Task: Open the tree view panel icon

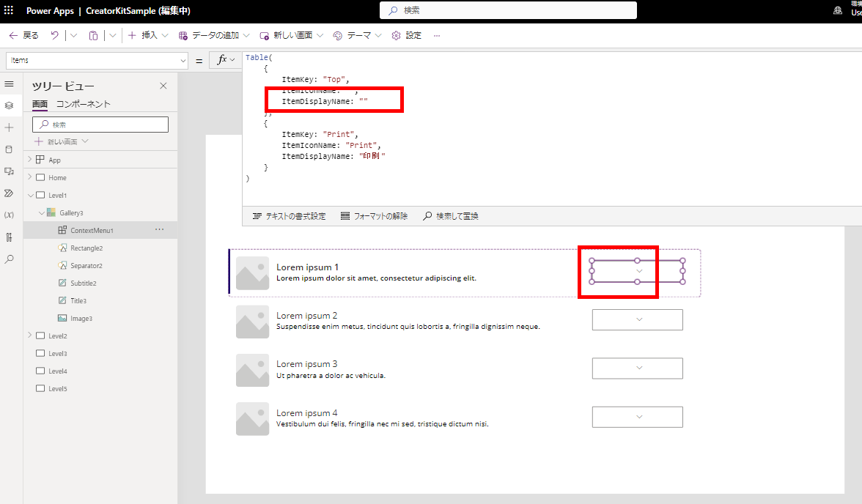Action: tap(10, 105)
